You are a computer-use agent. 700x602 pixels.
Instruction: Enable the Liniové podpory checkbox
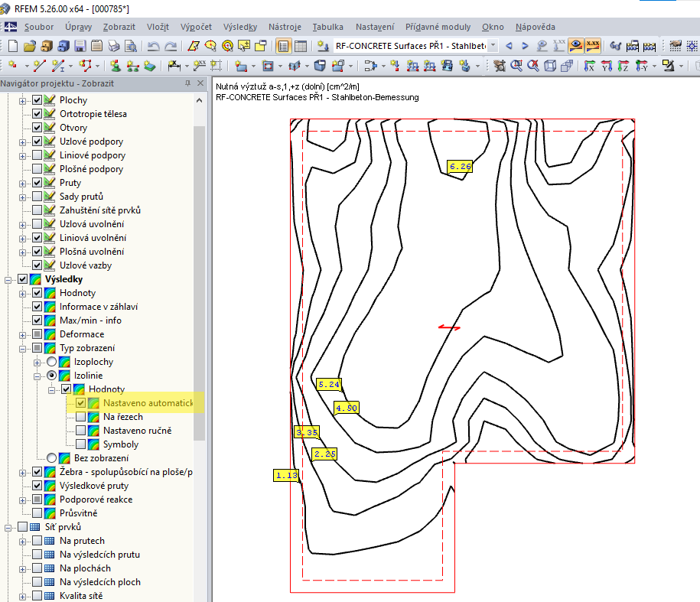point(37,155)
